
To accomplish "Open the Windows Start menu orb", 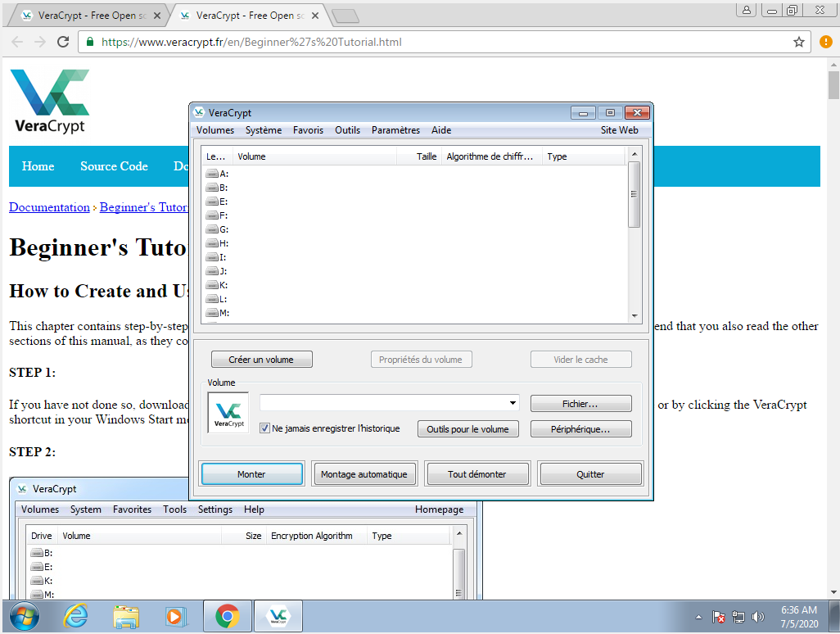I will [24, 617].
